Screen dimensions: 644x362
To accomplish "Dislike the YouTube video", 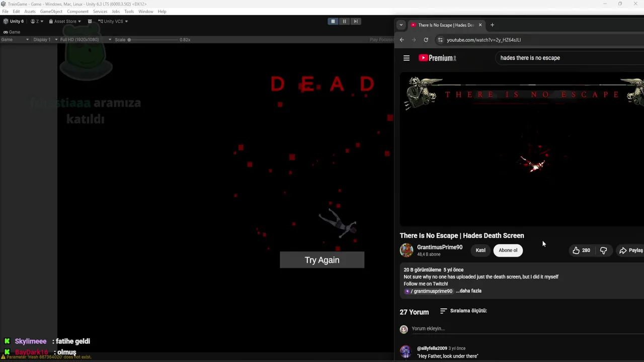I will [603, 250].
